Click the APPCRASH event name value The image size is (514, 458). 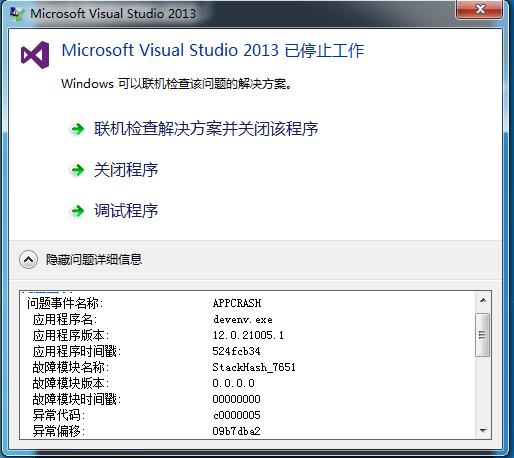tap(237, 303)
